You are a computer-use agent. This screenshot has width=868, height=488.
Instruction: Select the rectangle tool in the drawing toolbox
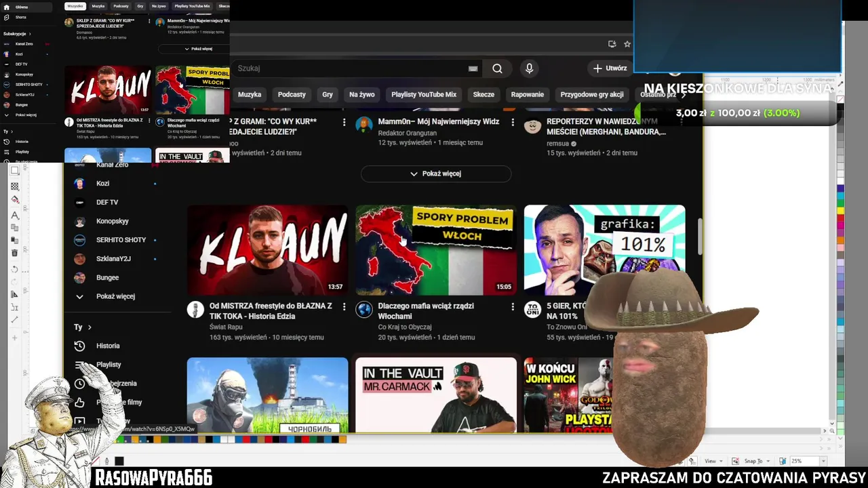(15, 171)
